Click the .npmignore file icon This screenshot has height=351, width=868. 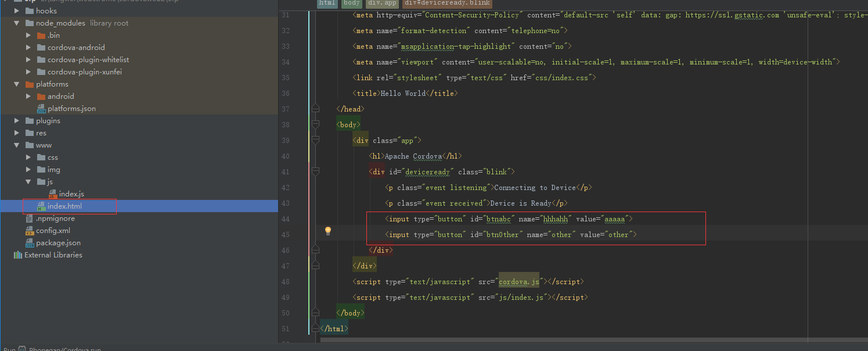pyautogui.click(x=30, y=219)
